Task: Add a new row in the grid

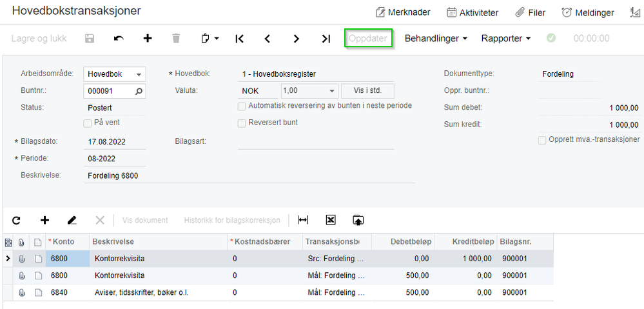Action: click(x=44, y=220)
